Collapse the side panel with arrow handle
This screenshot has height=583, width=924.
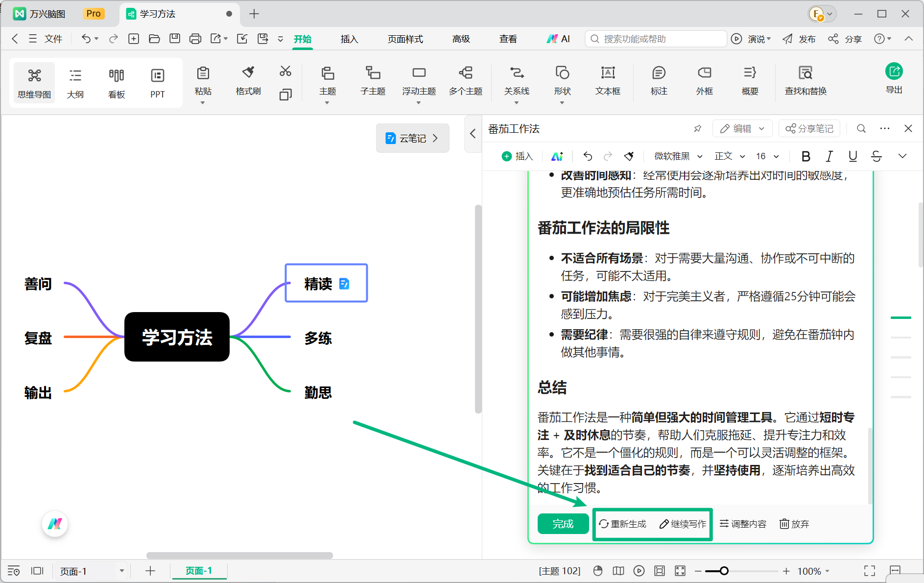point(473,133)
